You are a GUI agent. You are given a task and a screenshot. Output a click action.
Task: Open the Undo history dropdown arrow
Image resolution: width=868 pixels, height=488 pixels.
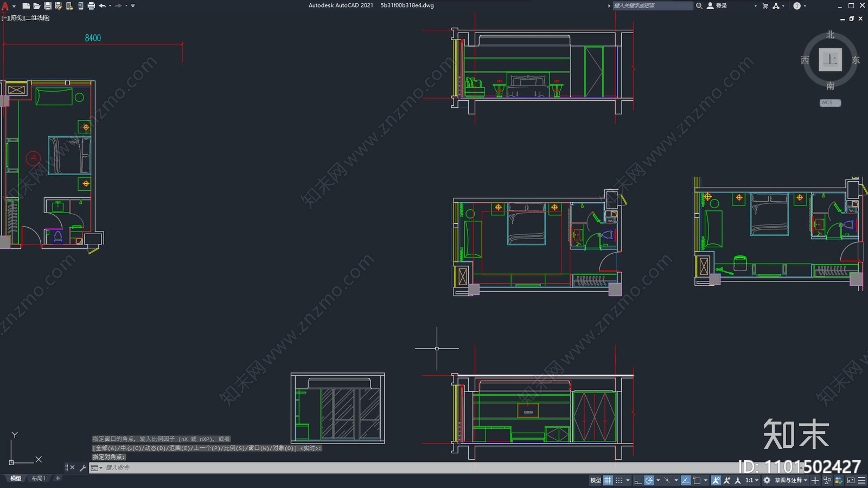[x=110, y=6]
